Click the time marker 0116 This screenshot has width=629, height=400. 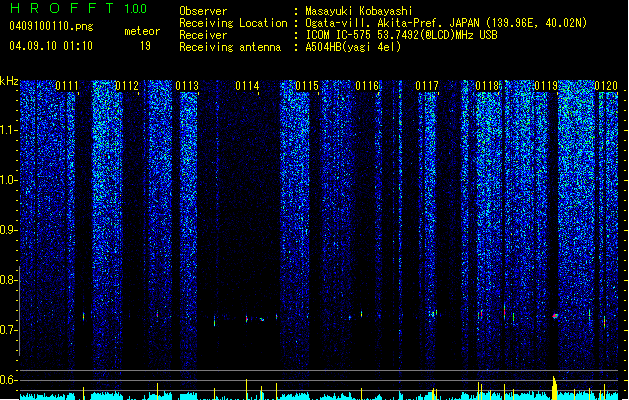pos(367,86)
